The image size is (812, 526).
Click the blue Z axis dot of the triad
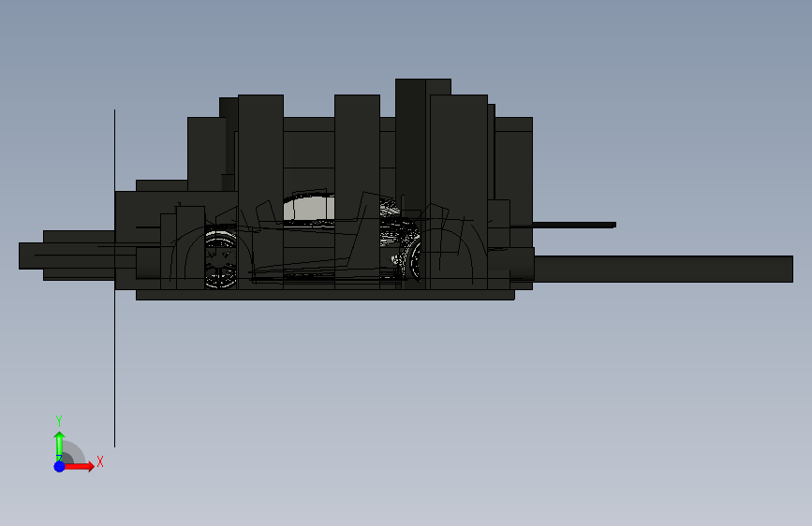click(59, 466)
